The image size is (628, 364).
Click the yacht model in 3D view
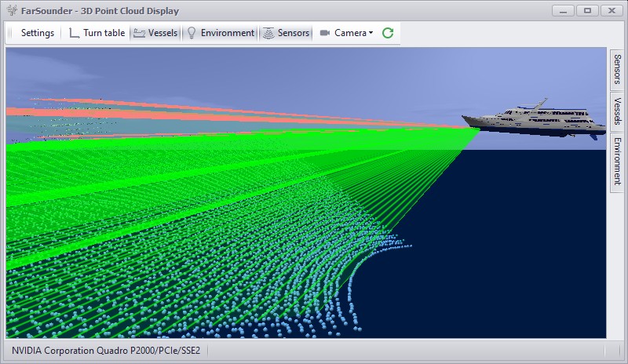534,118
